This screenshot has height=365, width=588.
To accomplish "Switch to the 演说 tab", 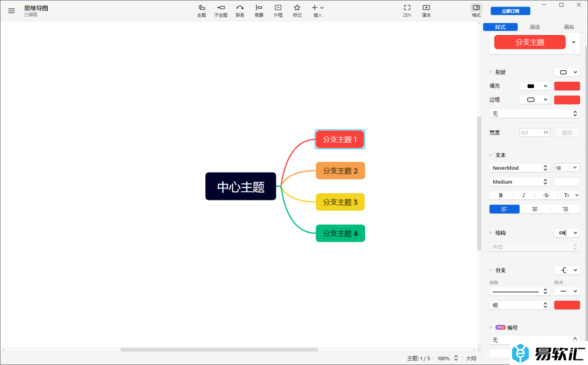I will pos(535,27).
